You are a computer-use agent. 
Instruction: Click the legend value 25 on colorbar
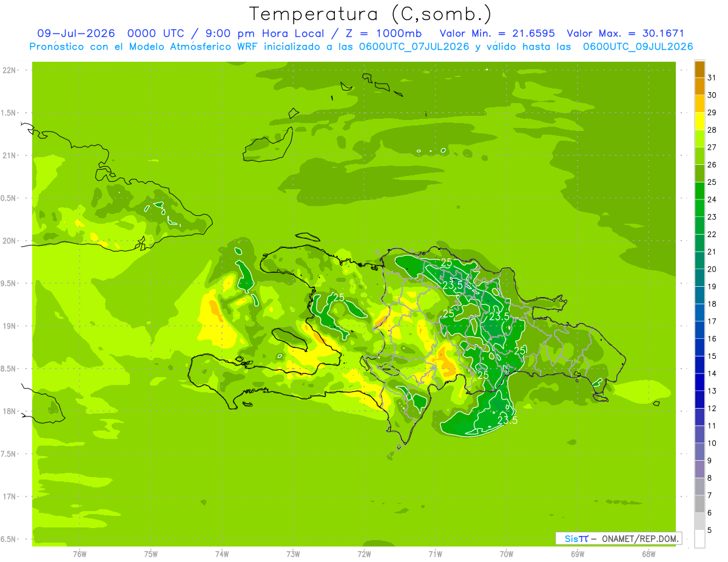click(712, 182)
